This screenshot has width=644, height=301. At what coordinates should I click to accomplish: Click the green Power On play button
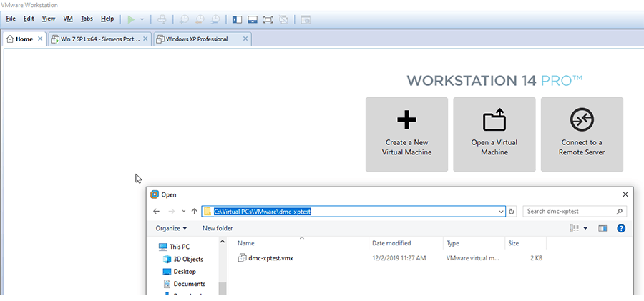pos(131,19)
